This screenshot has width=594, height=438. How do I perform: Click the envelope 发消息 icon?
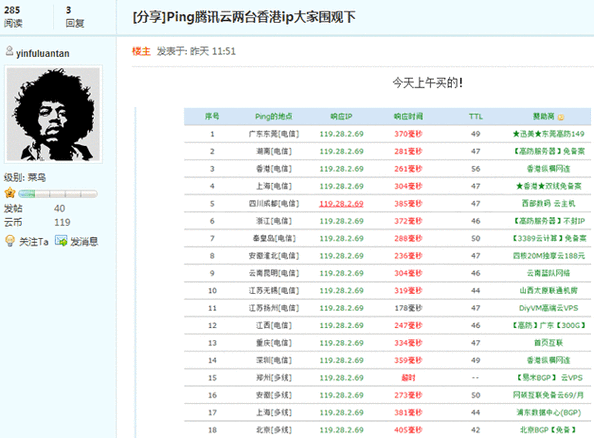[x=61, y=241]
